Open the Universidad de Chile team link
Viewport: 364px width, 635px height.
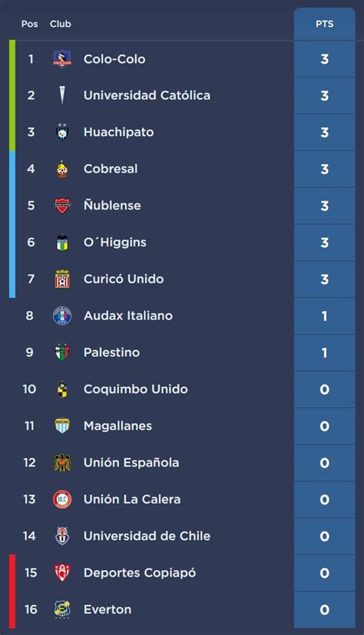(x=147, y=536)
